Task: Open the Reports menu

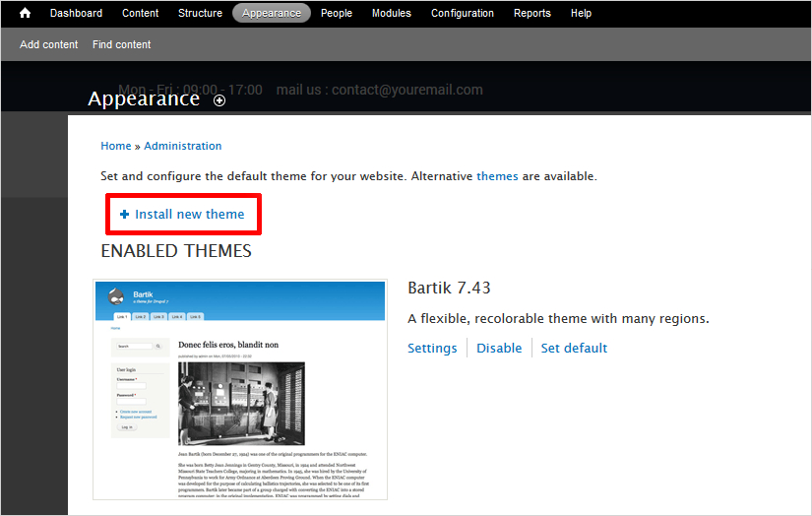Action: click(531, 13)
